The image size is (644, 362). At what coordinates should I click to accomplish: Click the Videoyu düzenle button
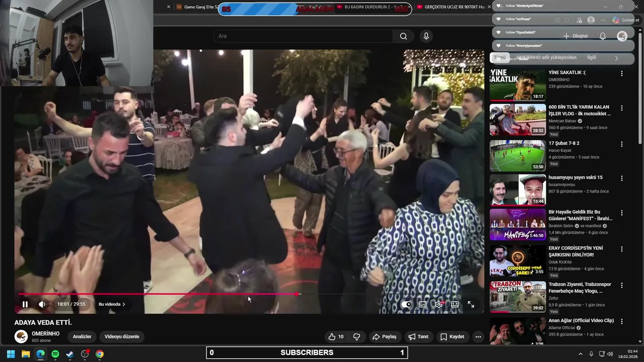pyautogui.click(x=122, y=337)
